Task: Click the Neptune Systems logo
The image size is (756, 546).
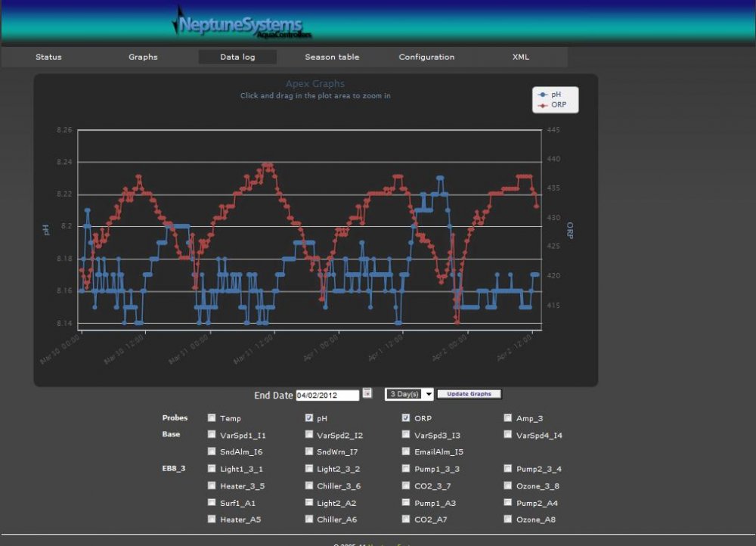Action: pos(242,23)
